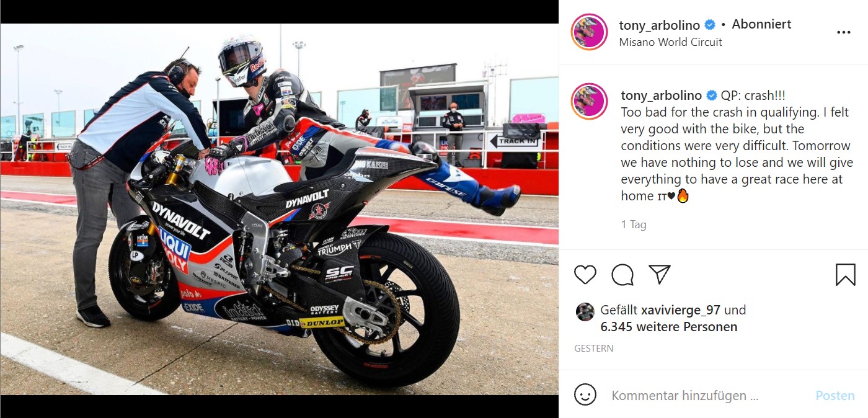868x418 pixels.
Task: Open comments via the speech bubble icon
Action: coord(622,274)
